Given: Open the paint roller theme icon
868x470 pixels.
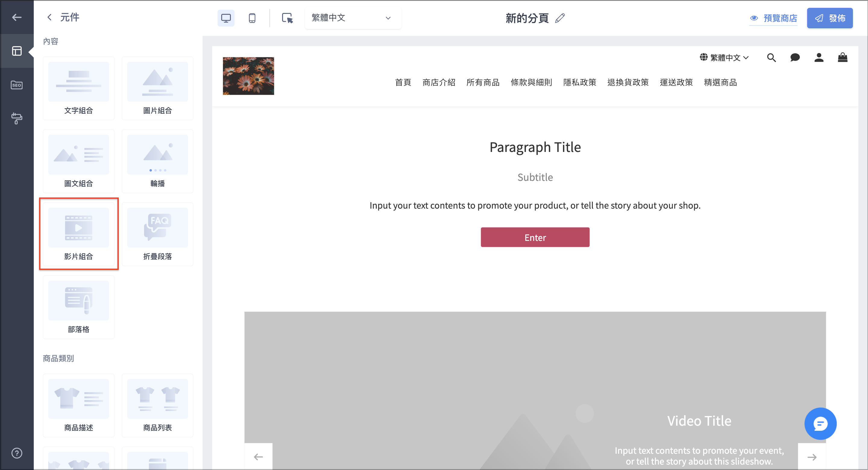Looking at the screenshot, I should point(17,118).
